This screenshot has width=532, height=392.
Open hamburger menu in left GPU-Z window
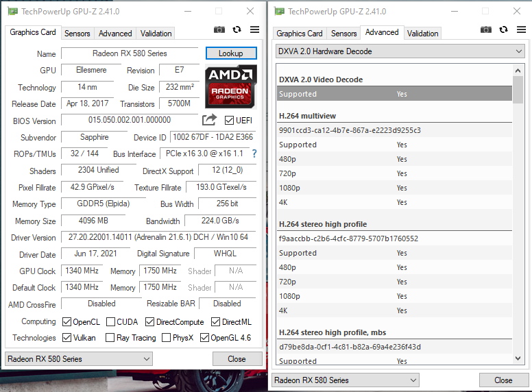click(255, 29)
